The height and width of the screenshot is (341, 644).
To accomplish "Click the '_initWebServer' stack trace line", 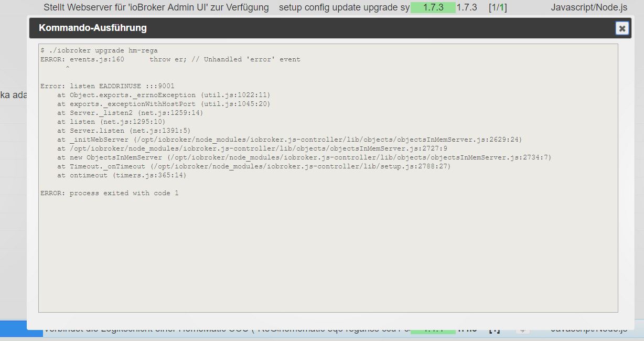I will 289,140.
